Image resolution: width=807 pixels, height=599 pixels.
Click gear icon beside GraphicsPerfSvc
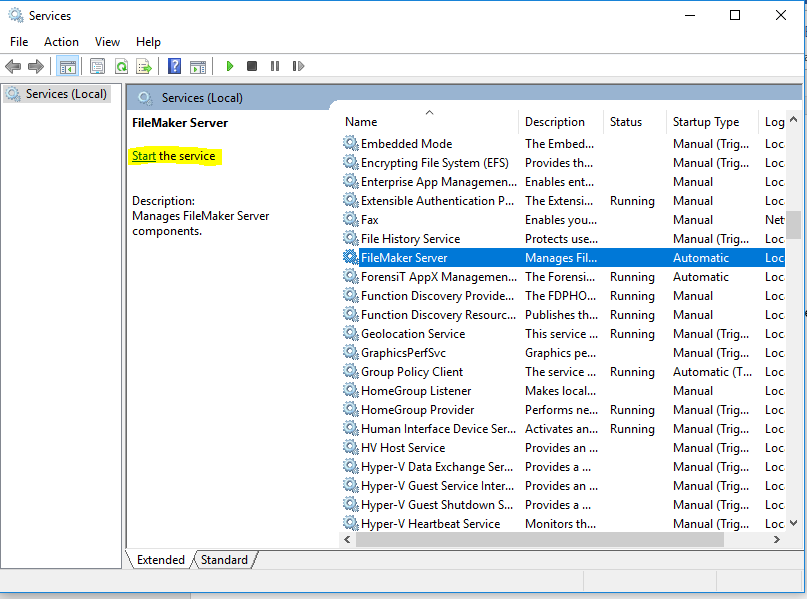pyautogui.click(x=350, y=353)
